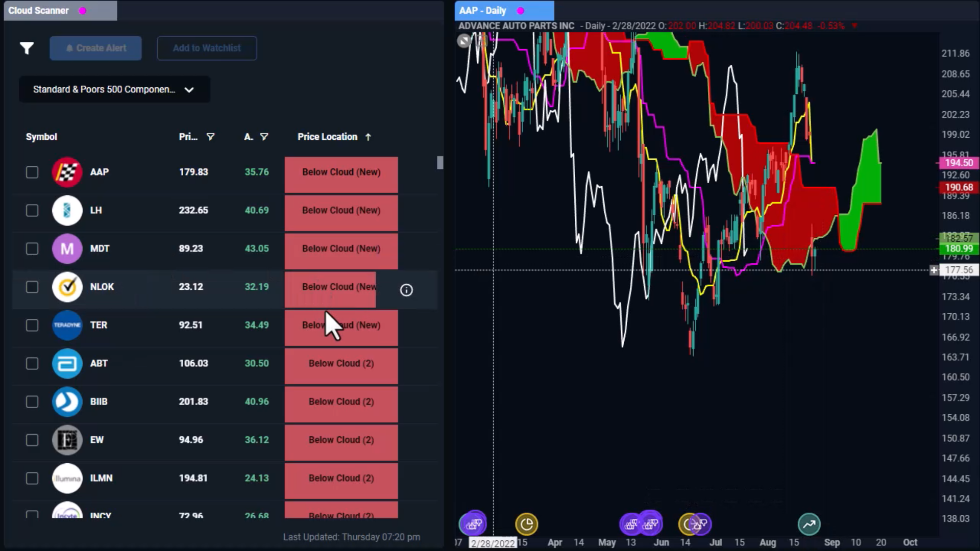Switch to Cloud Scanner tab
980x551 pixels.
(x=60, y=11)
